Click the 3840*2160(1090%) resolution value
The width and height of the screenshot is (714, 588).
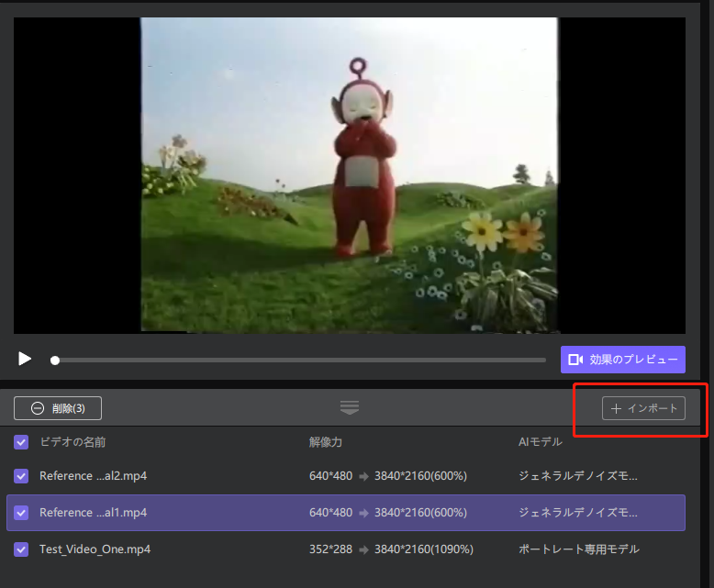[424, 549]
